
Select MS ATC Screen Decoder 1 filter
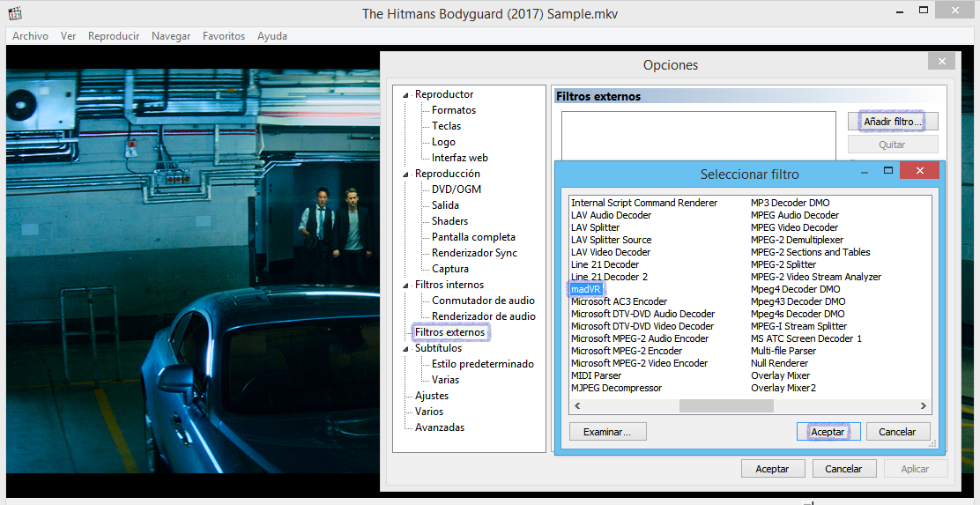point(806,338)
